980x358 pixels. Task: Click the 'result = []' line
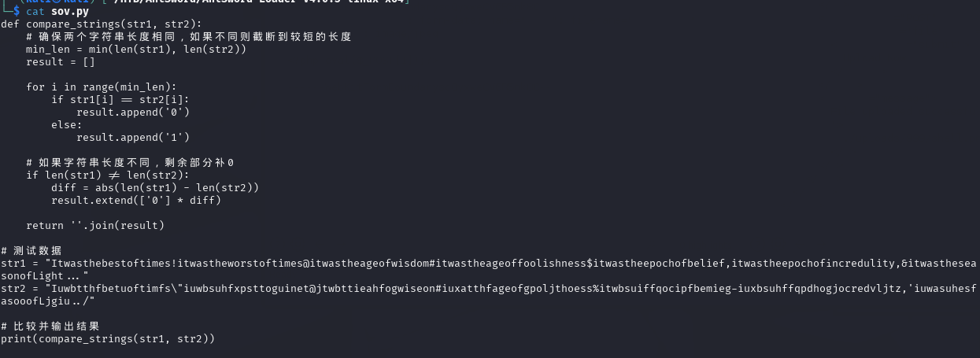coord(61,62)
